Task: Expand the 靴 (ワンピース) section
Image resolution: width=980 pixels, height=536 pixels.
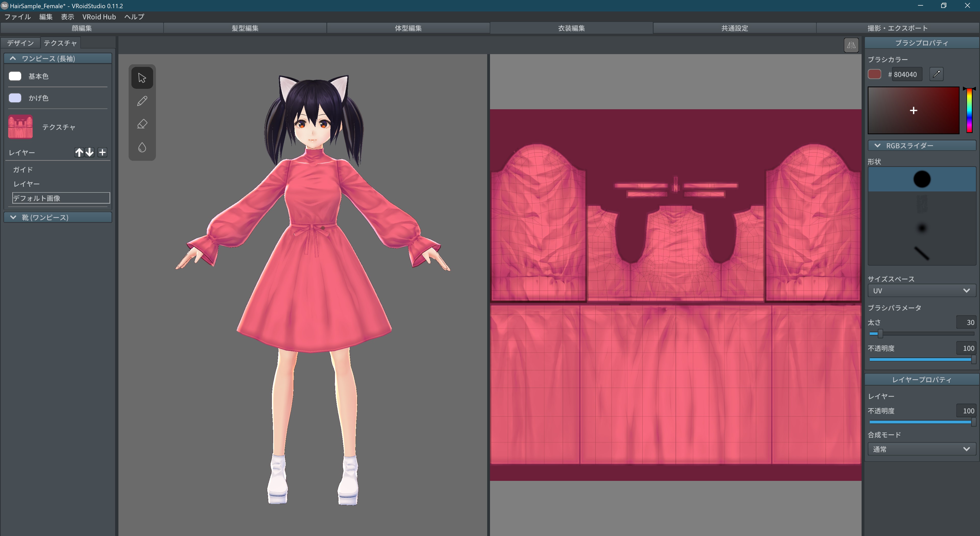Action: (x=58, y=217)
